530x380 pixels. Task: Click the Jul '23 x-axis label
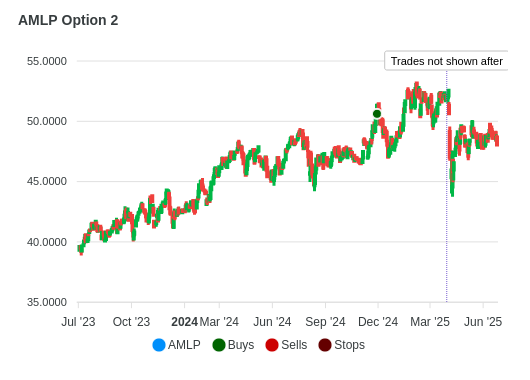pyautogui.click(x=78, y=322)
